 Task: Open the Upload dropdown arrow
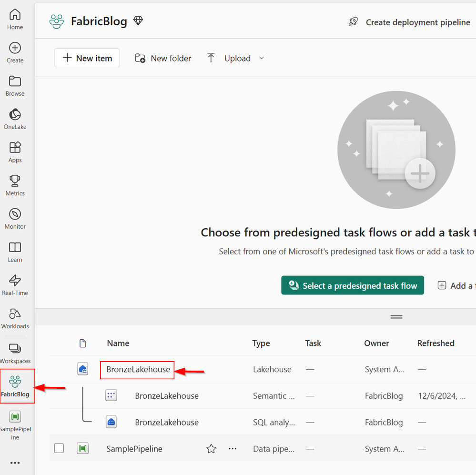[x=262, y=58]
